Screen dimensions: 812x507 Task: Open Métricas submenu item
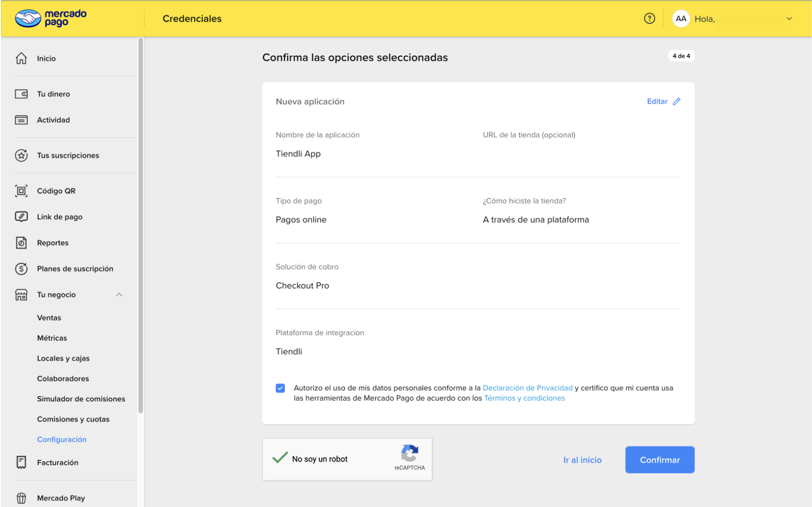tap(52, 338)
